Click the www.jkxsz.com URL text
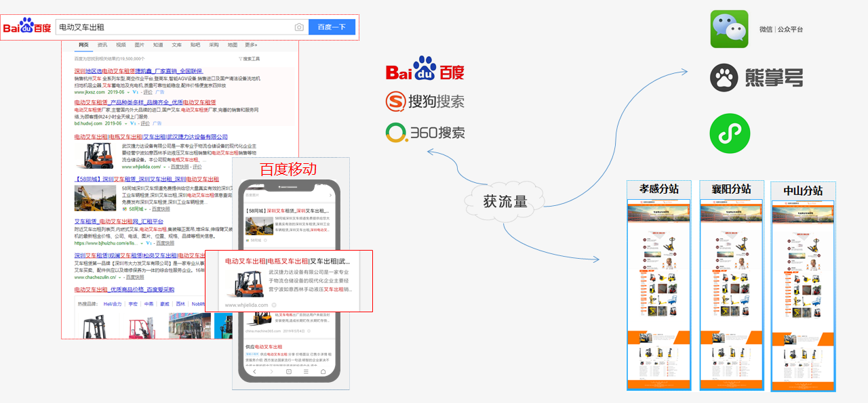This screenshot has height=403, width=868. tap(90, 91)
